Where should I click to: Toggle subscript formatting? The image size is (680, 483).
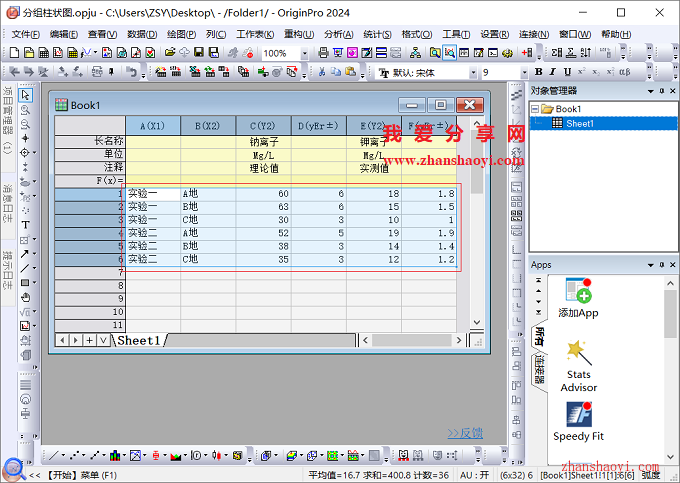[x=596, y=72]
